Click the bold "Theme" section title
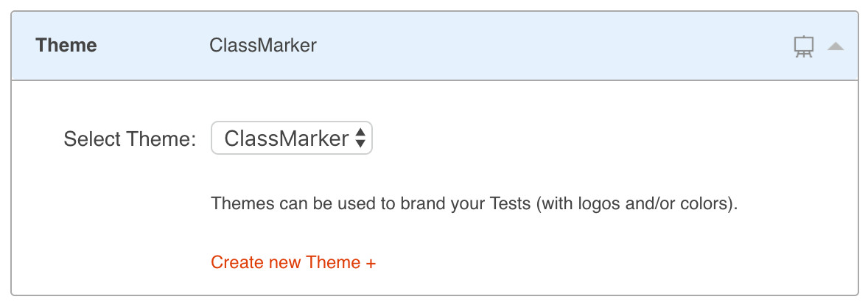The height and width of the screenshot is (305, 868). 66,46
